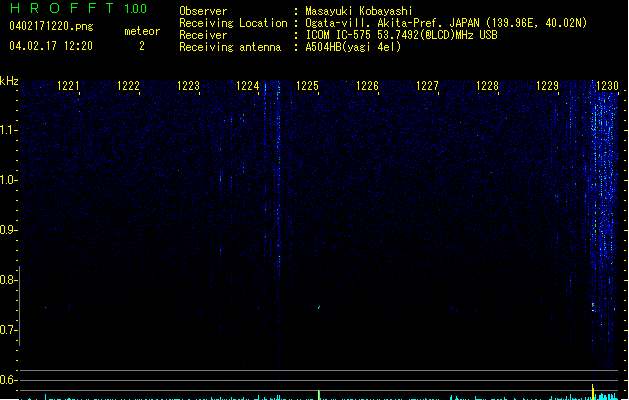Click the 1224 time marker
Screen dimensions: 629x400
click(248, 86)
